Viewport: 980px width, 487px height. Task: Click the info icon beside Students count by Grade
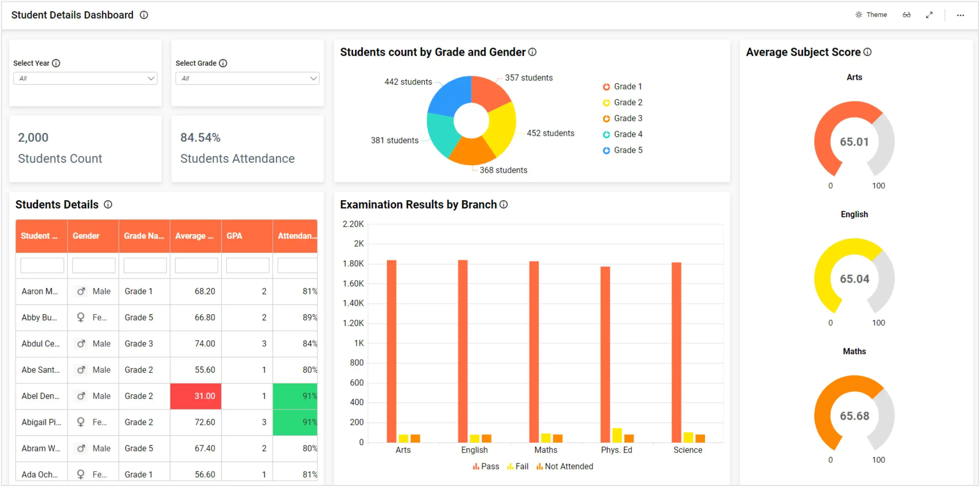coord(532,52)
